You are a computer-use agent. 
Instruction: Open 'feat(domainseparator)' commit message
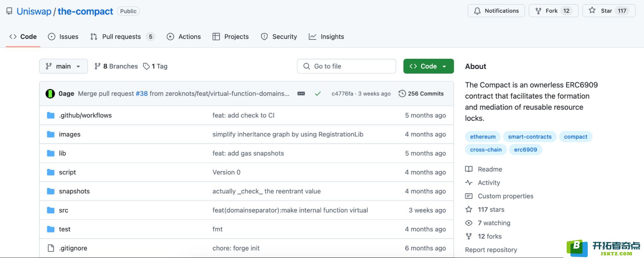[290, 210]
